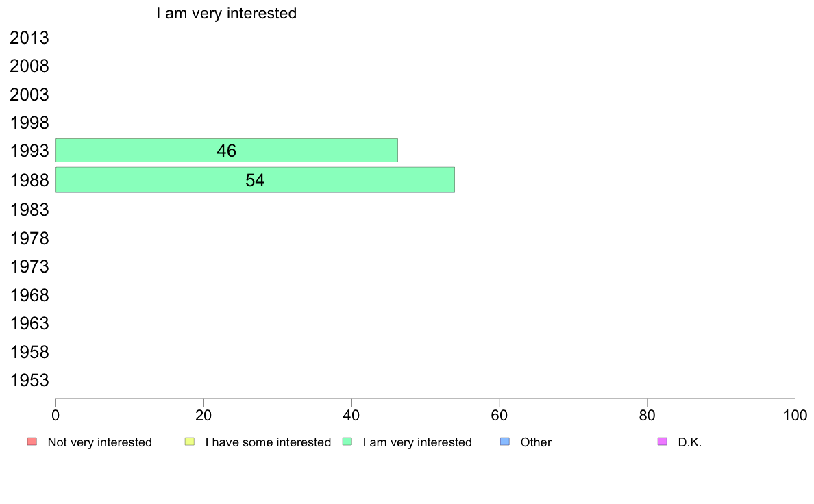This screenshot has height=504, width=814.
Task: Click the D.K. legend text
Action: point(690,442)
